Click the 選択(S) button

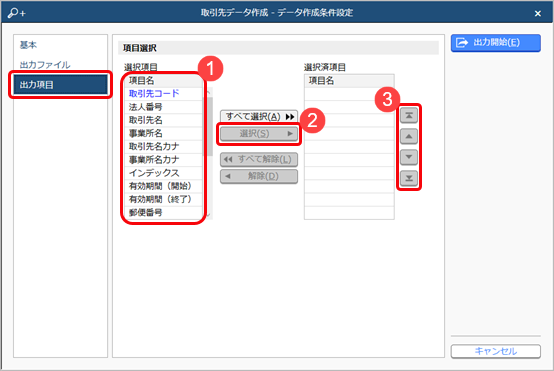[259, 134]
